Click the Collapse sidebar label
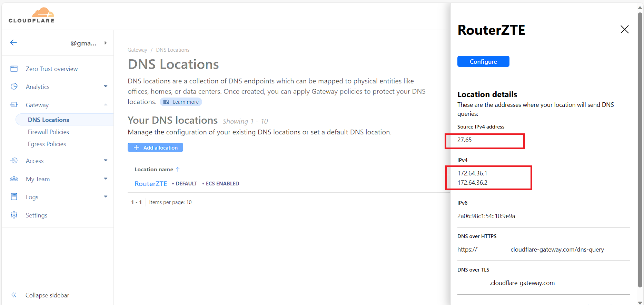Screen dimensions: 644x305 (47, 295)
